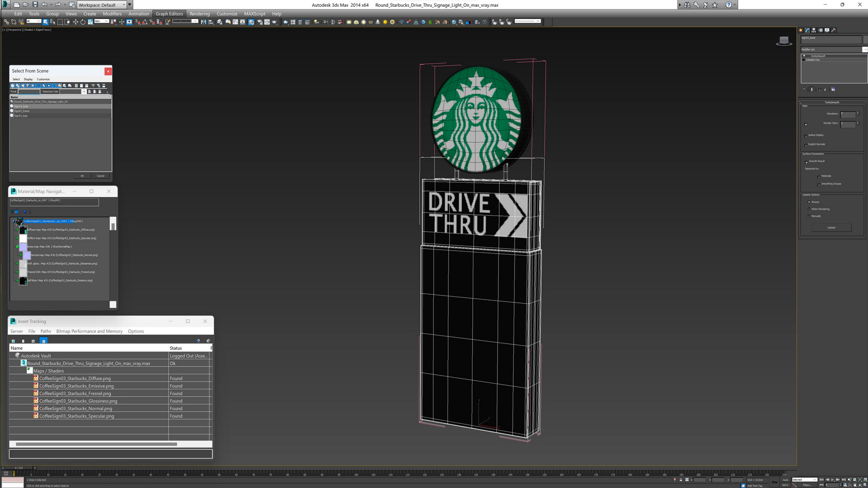The height and width of the screenshot is (488, 868).
Task: Open the Workspace Default dropdown
Action: [x=123, y=5]
